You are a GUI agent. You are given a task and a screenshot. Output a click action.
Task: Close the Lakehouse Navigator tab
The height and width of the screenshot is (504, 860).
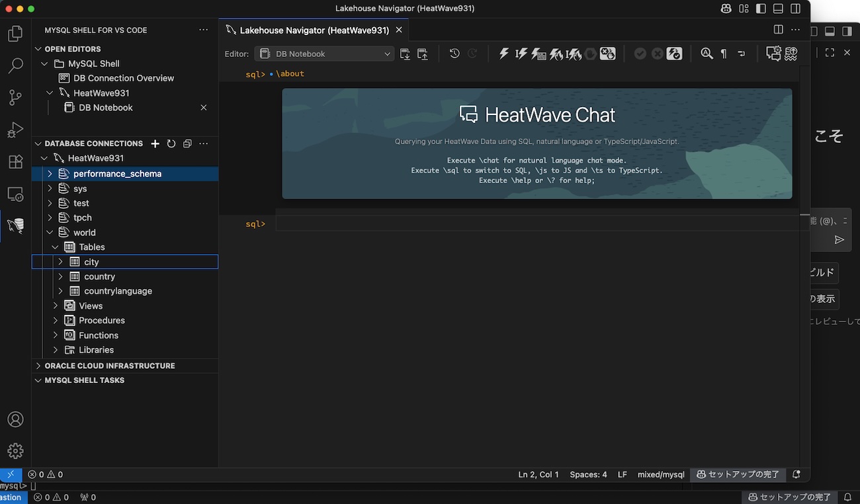click(x=399, y=30)
